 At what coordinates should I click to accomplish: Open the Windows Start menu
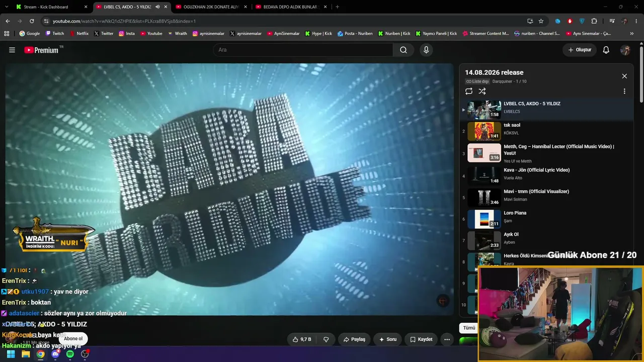11,354
